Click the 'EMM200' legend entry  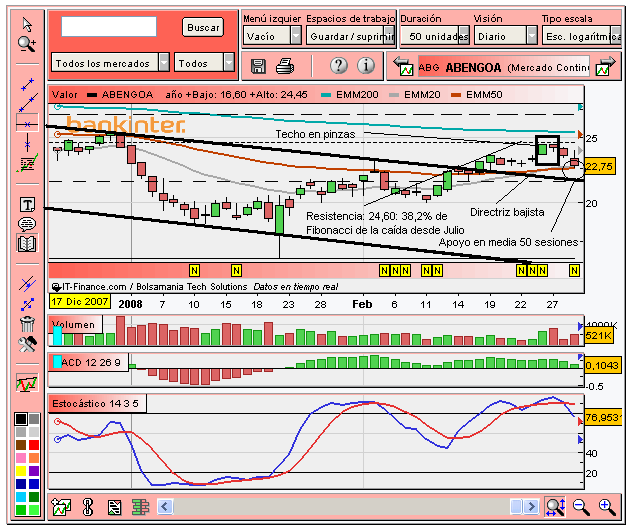coord(350,95)
